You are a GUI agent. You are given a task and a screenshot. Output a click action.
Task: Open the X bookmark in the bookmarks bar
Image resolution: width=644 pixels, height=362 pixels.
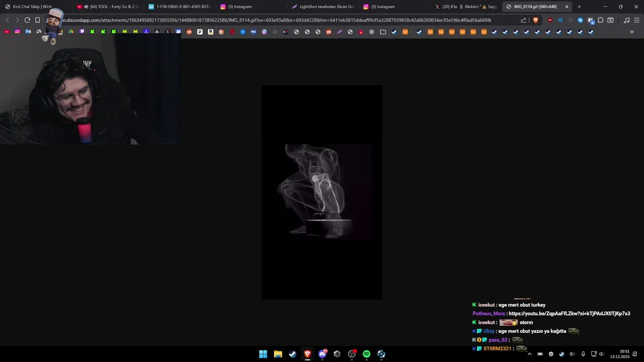point(168,32)
